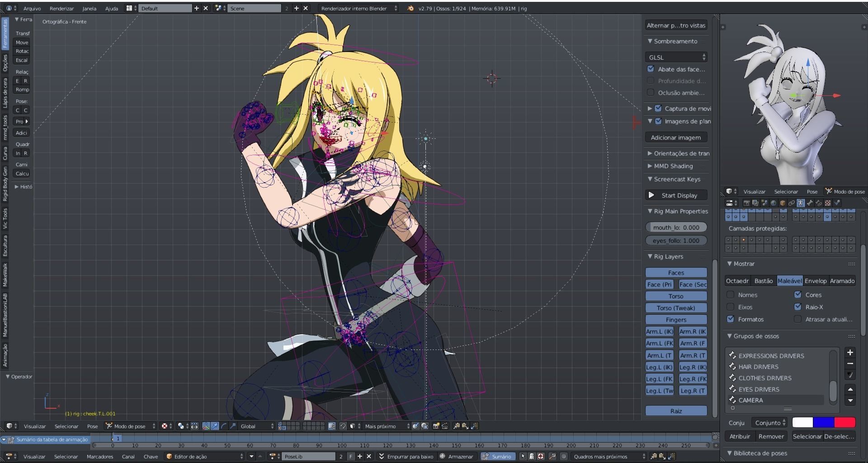Click the Atribuir bone group button
Viewport: 868px width, 463px height.
[740, 436]
